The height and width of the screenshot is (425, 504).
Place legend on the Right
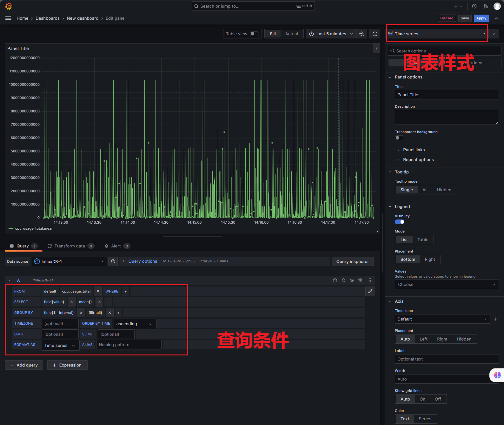click(430, 259)
